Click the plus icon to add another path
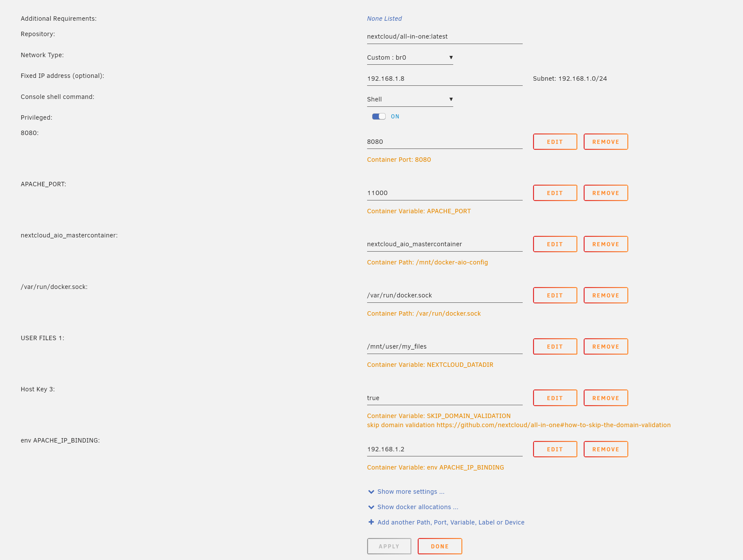 tap(371, 522)
